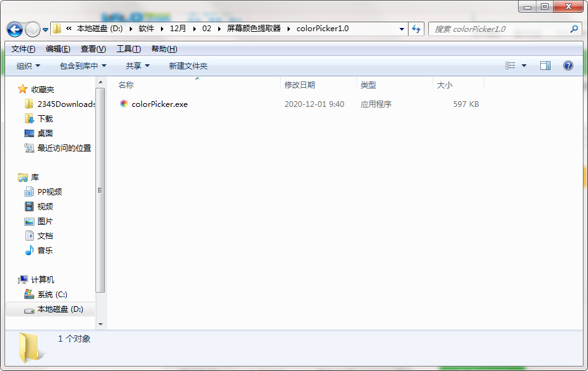588x371 pixels.
Task: Click the date 2020-12-01 9:40
Action: [314, 104]
